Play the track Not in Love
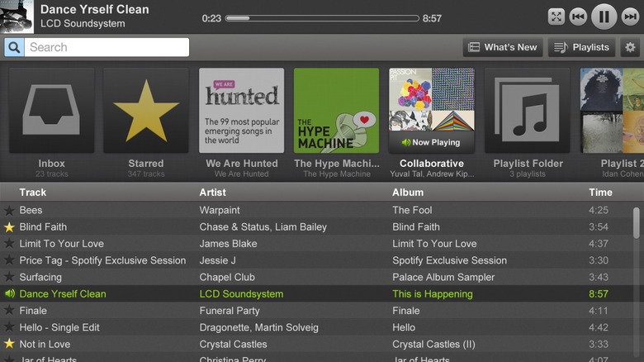 click(45, 345)
